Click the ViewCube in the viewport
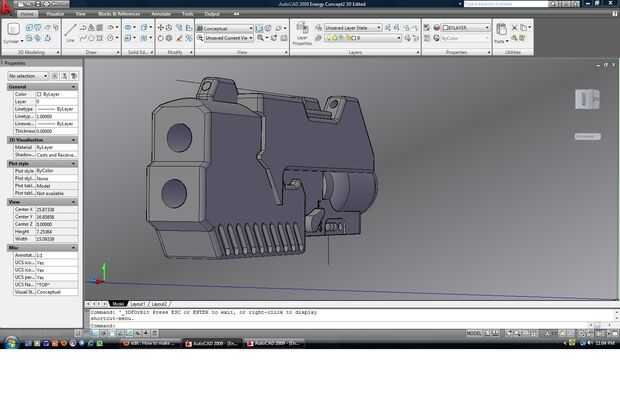The image size is (620, 408). click(587, 99)
